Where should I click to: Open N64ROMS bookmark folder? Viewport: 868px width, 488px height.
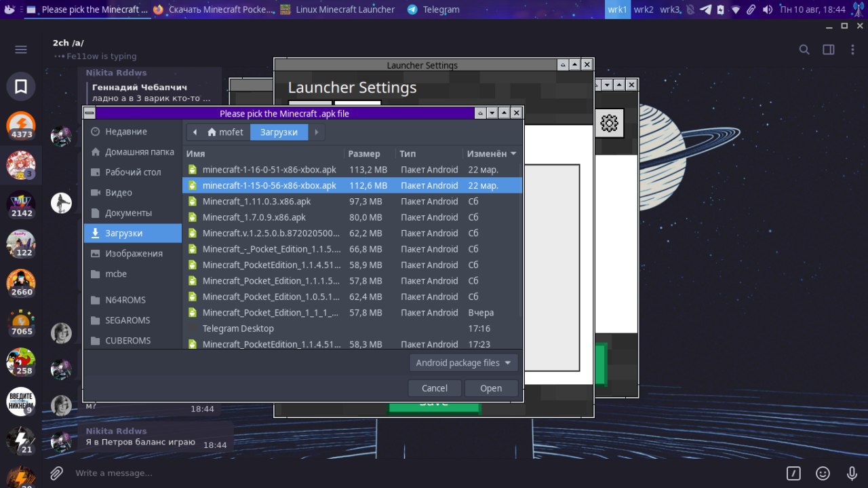pos(132,300)
